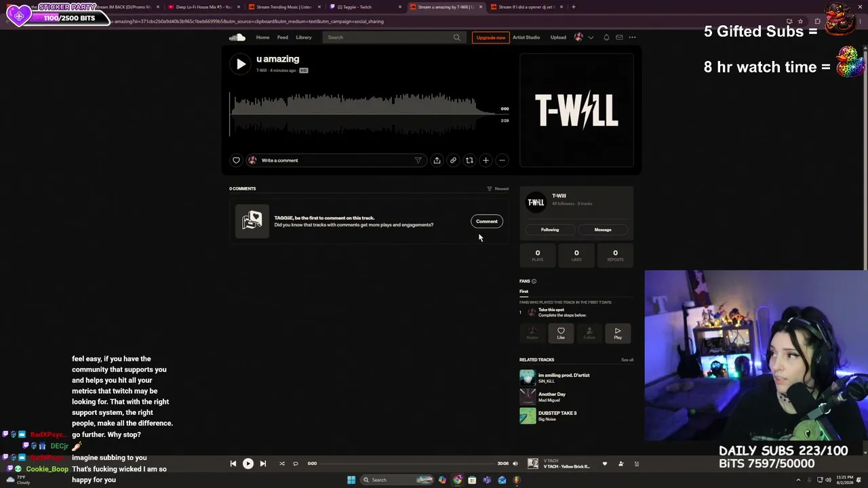The image size is (868, 488).
Task: Open Chrome from the taskbar
Action: [457, 480]
